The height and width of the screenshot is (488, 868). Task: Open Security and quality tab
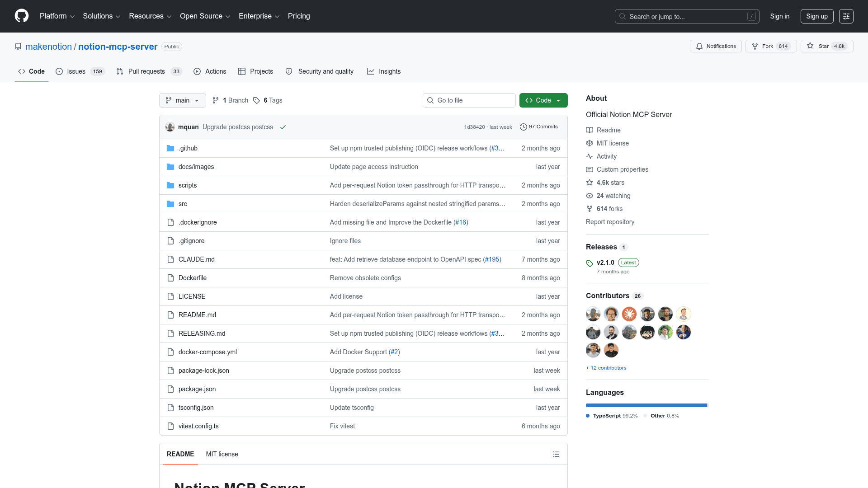pyautogui.click(x=320, y=71)
